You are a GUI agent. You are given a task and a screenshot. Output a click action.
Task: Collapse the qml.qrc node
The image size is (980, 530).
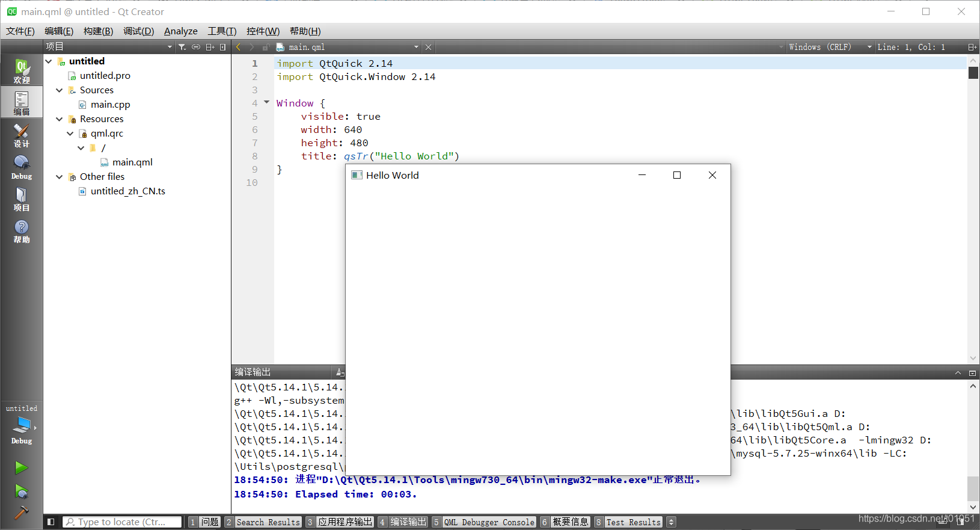(70, 134)
